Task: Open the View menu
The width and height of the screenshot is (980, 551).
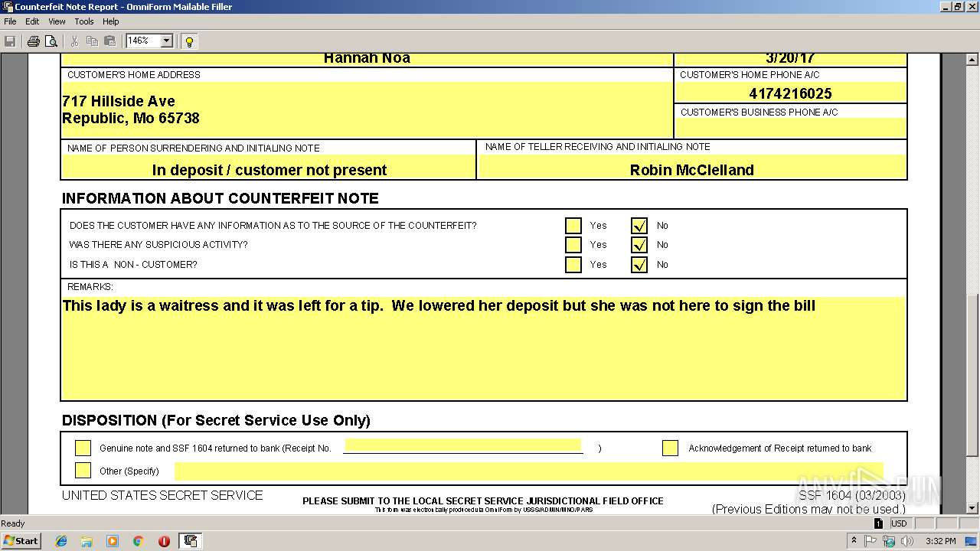Action: (x=57, y=21)
